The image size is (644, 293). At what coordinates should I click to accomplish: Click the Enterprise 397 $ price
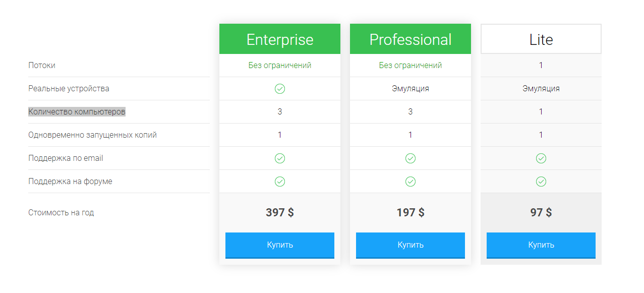(280, 213)
